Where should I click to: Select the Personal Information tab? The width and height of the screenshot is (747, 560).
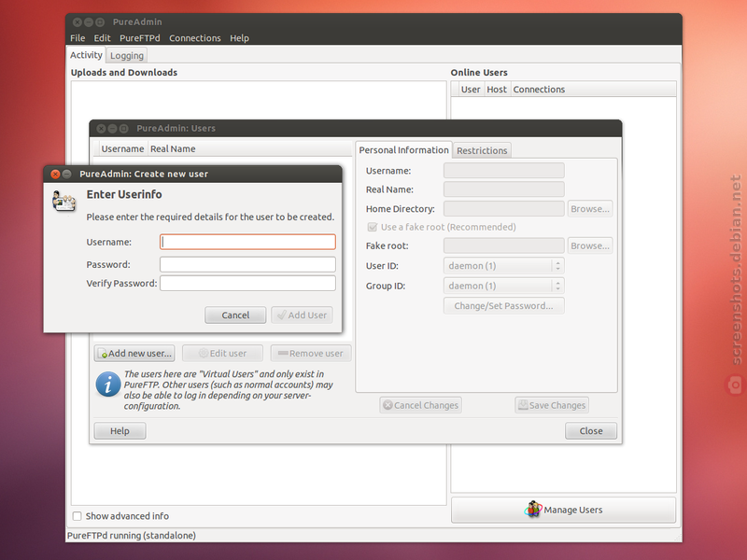point(403,150)
